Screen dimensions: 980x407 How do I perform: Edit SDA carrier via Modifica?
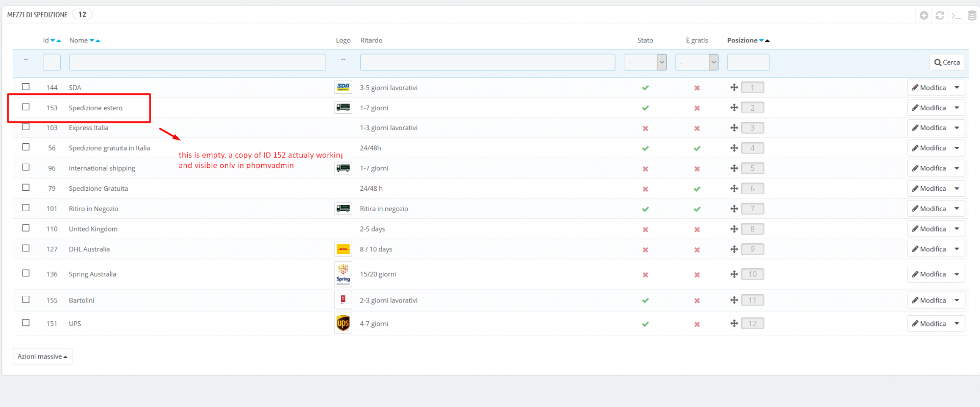[929, 87]
